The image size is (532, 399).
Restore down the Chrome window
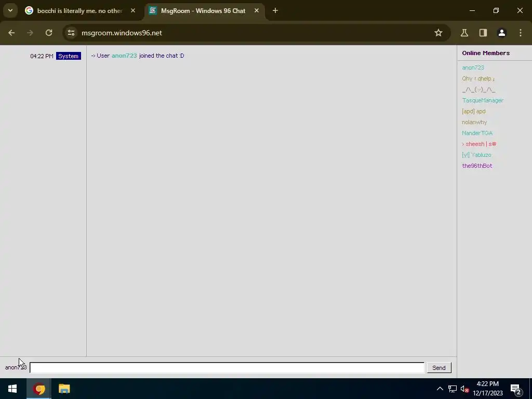496,11
